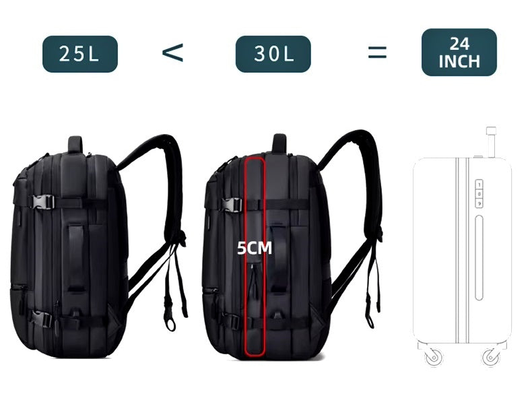Click the red outlined expansion zone
Viewport: 532px width, 396px height.
click(255, 257)
